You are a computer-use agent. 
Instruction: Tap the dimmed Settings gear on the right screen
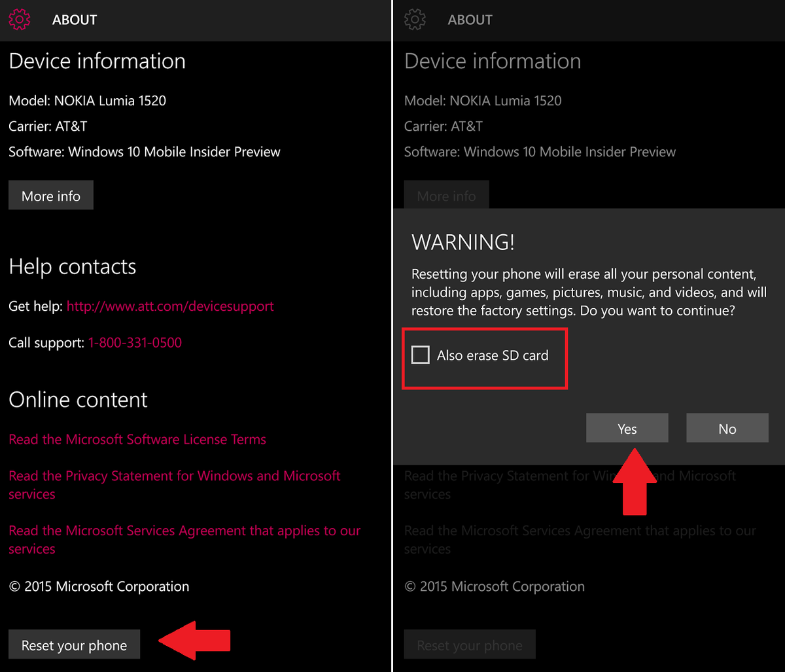point(415,20)
